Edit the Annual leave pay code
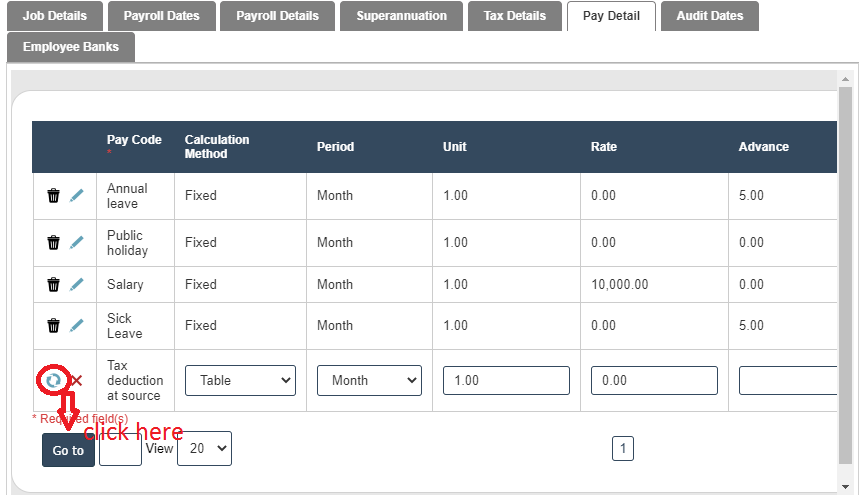The image size is (863, 495). 77,196
